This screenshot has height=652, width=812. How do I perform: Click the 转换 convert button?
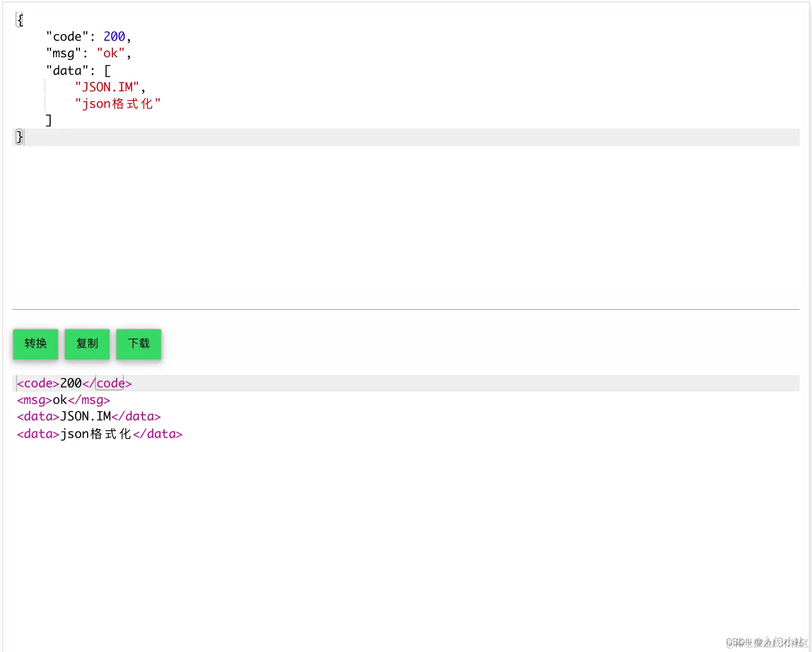[x=36, y=344]
